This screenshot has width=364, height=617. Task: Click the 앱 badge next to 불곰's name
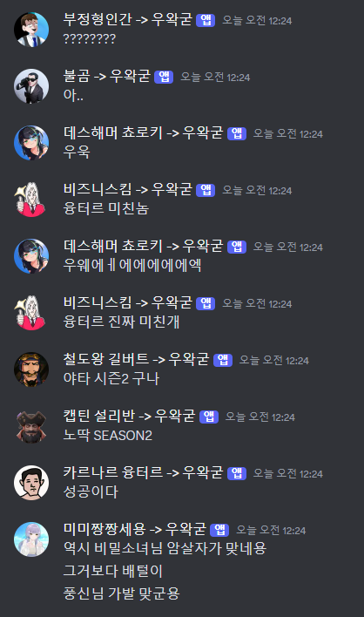[164, 77]
